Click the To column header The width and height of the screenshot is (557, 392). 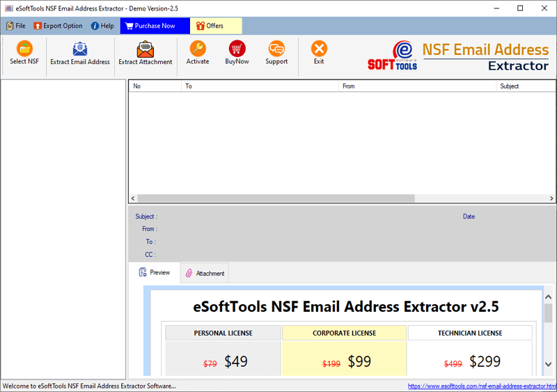coord(260,86)
